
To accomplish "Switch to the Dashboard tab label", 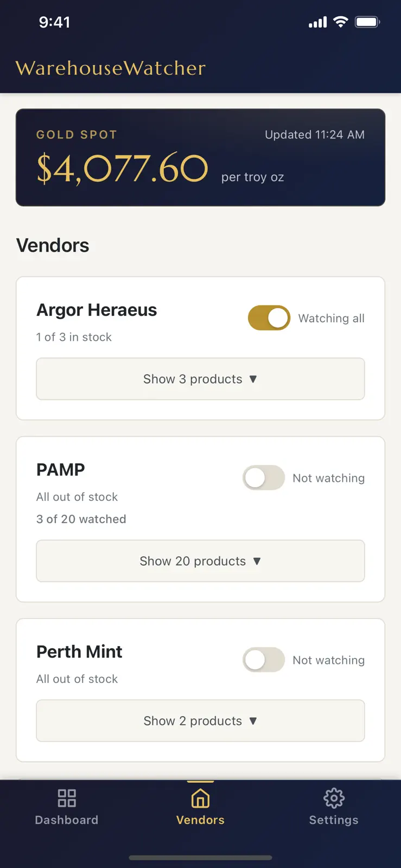I will click(x=67, y=820).
